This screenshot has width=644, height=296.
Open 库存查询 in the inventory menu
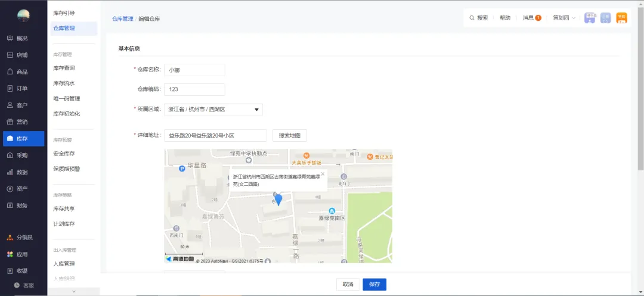(x=64, y=68)
